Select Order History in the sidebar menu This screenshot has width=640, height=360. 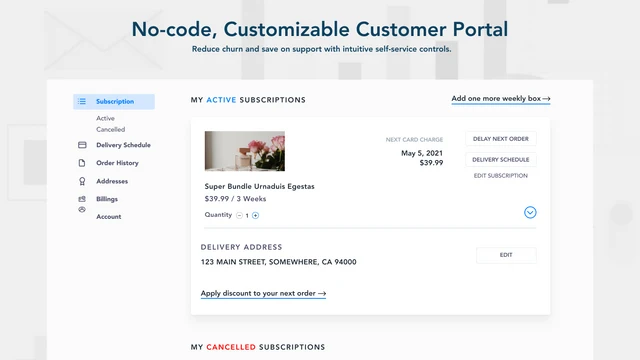click(118, 163)
